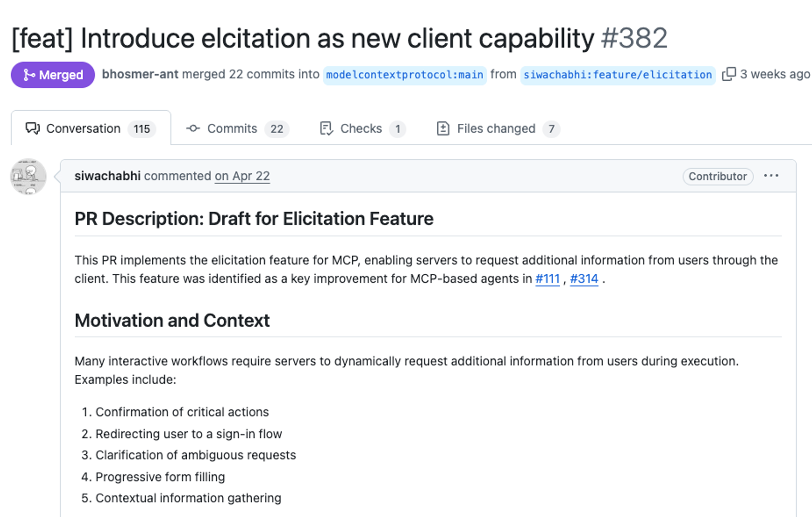Select the Conversation tab
This screenshot has height=517, width=812.
[x=91, y=128]
